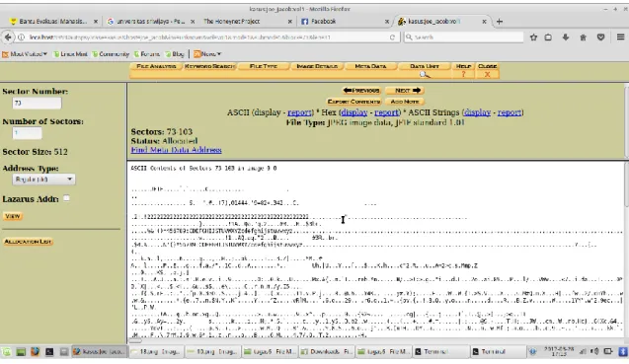Open the Firefox hamburger menu
This screenshot has width=629, height=364.
tap(620, 37)
